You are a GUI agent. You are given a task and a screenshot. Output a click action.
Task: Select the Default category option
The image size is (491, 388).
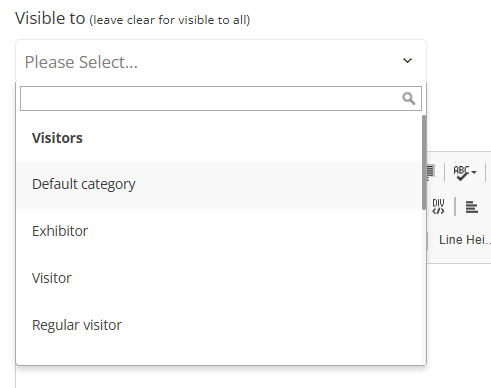(x=219, y=185)
